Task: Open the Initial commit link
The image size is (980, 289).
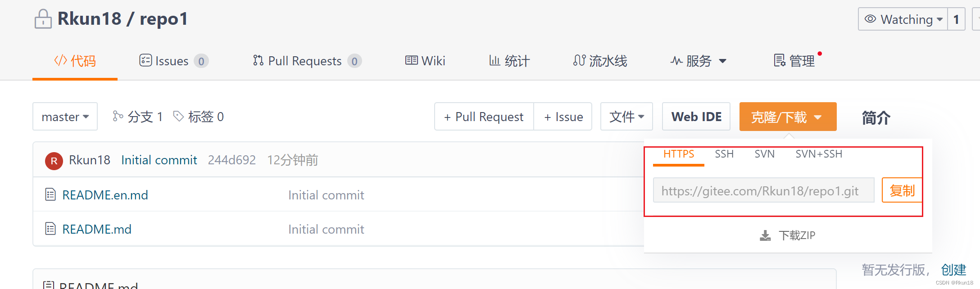Action: pos(159,160)
